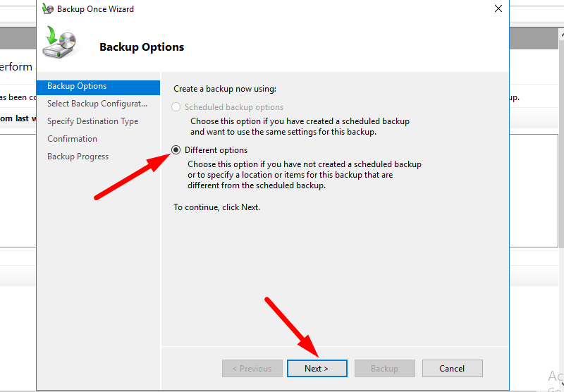Click the Backup button
The width and height of the screenshot is (564, 392).
pos(384,368)
